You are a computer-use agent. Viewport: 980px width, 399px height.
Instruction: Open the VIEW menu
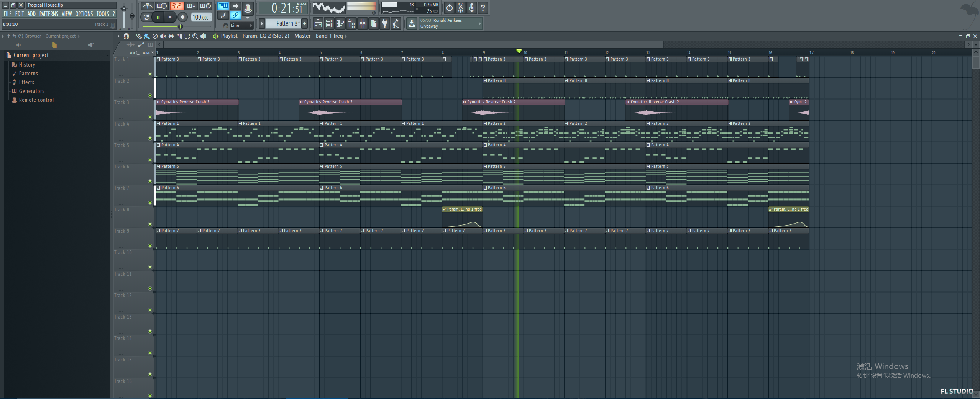(67, 14)
